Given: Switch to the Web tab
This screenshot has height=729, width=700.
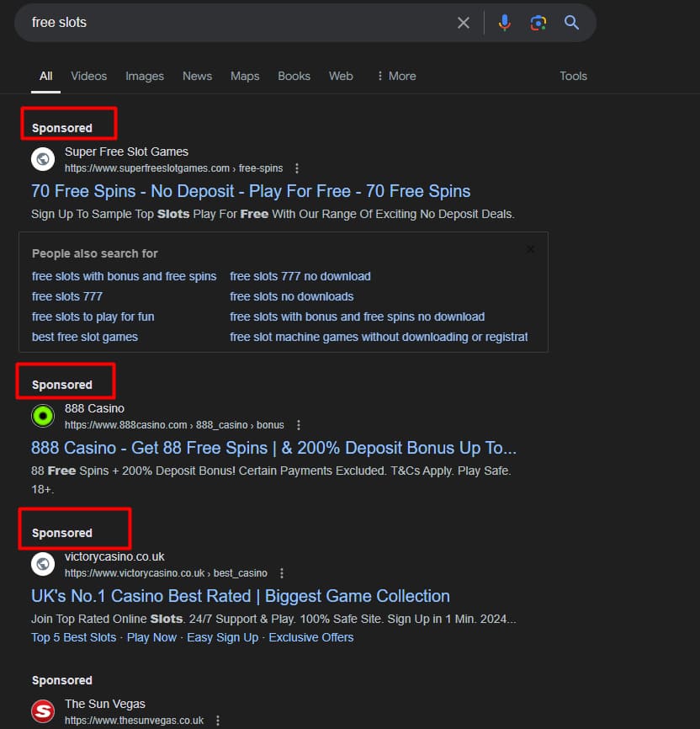Looking at the screenshot, I should [x=341, y=76].
